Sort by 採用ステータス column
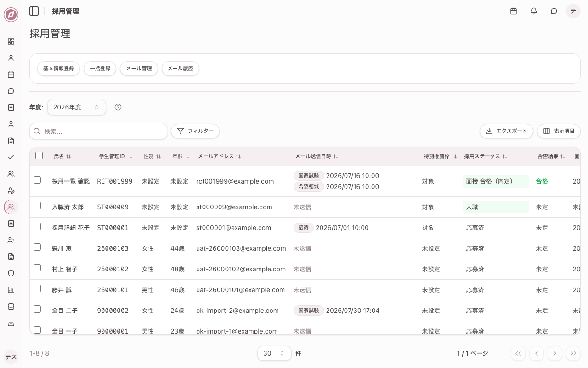588x368 pixels. (486, 156)
